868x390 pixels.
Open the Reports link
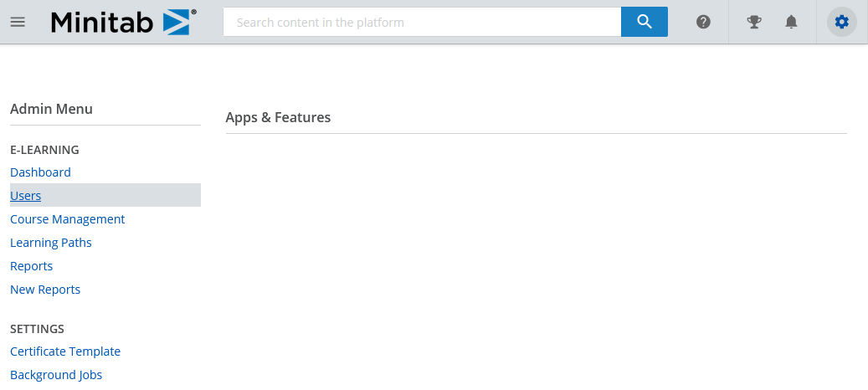[x=32, y=266]
